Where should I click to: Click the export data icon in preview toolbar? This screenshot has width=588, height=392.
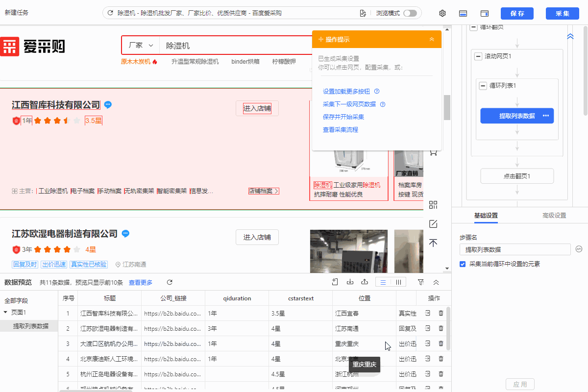click(x=364, y=282)
